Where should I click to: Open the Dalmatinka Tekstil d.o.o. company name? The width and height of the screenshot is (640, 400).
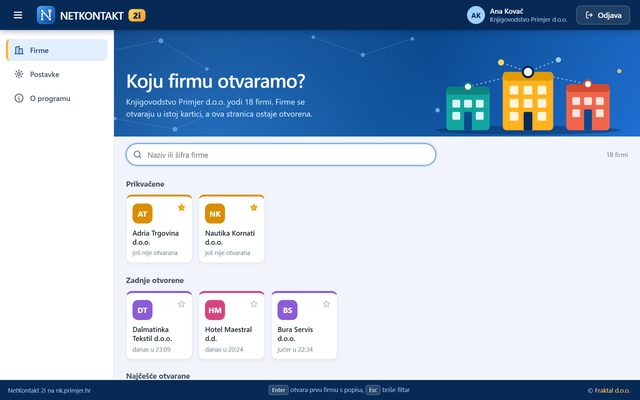[152, 334]
